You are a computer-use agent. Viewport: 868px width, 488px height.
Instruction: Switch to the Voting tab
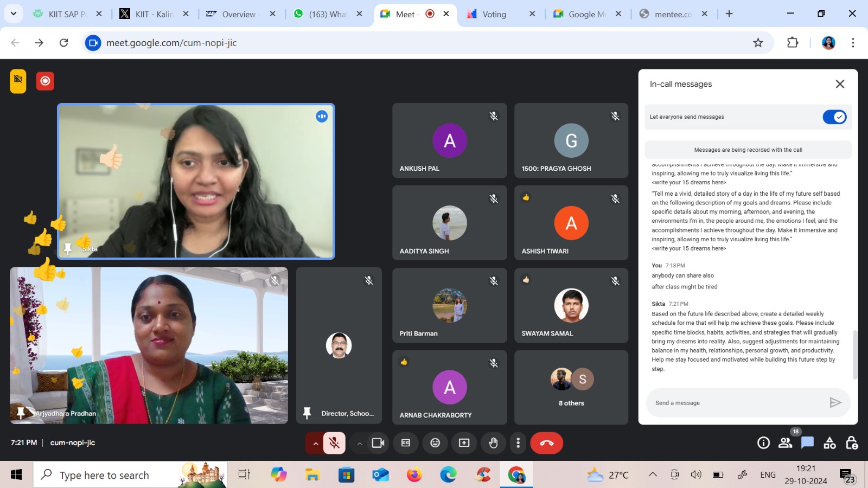tap(494, 14)
